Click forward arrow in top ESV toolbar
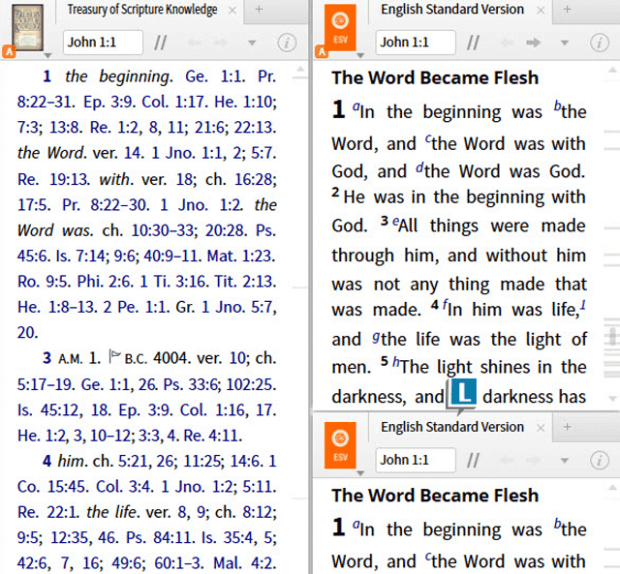620x574 pixels. coord(533,43)
